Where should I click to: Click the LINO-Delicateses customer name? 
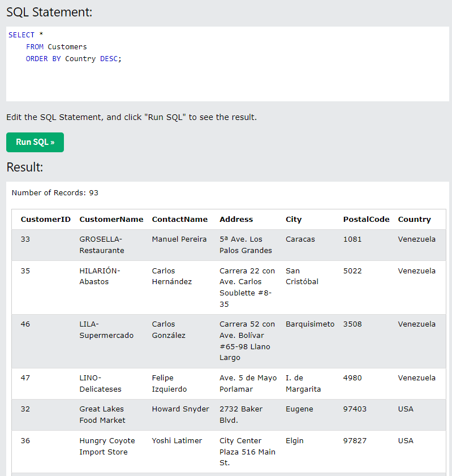pyautogui.click(x=100, y=383)
